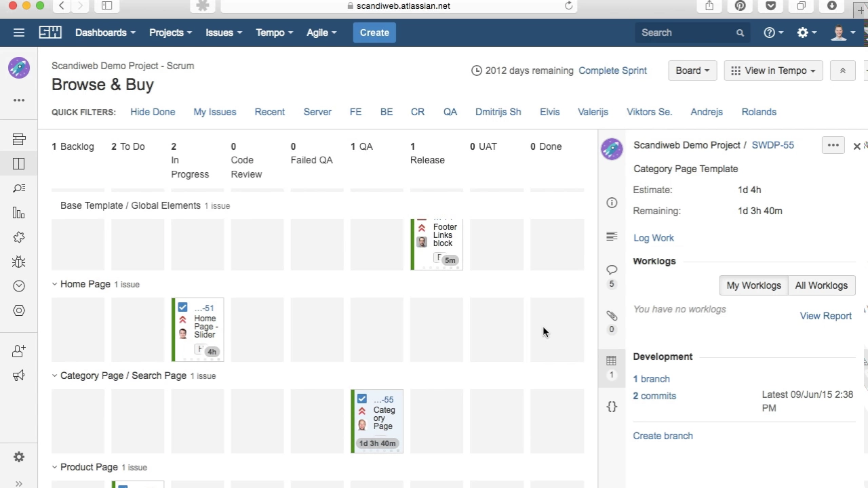
Task: Click the View Report link
Action: coord(826,316)
